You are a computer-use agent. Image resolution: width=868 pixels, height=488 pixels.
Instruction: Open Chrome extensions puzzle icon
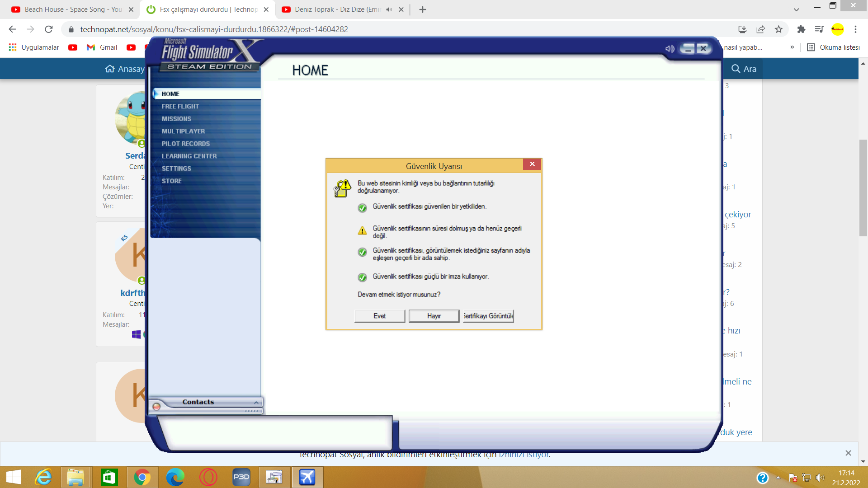(x=801, y=29)
